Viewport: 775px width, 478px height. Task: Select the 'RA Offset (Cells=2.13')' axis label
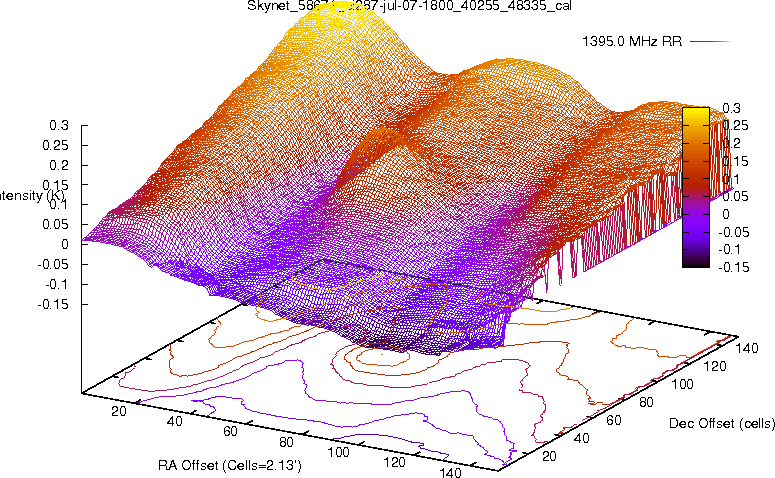click(230, 465)
